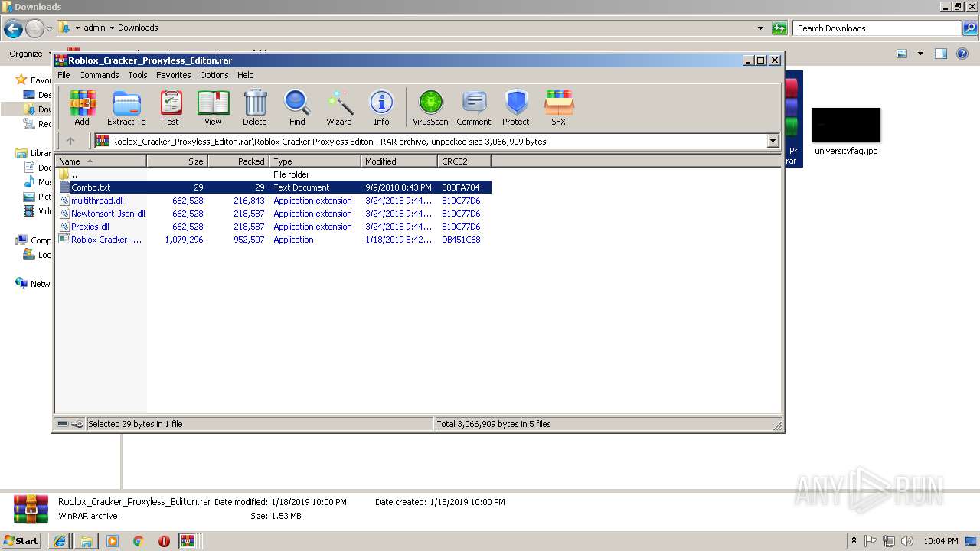Open Windows Media Player on taskbar
This screenshot has height=551, width=980.
(x=112, y=541)
